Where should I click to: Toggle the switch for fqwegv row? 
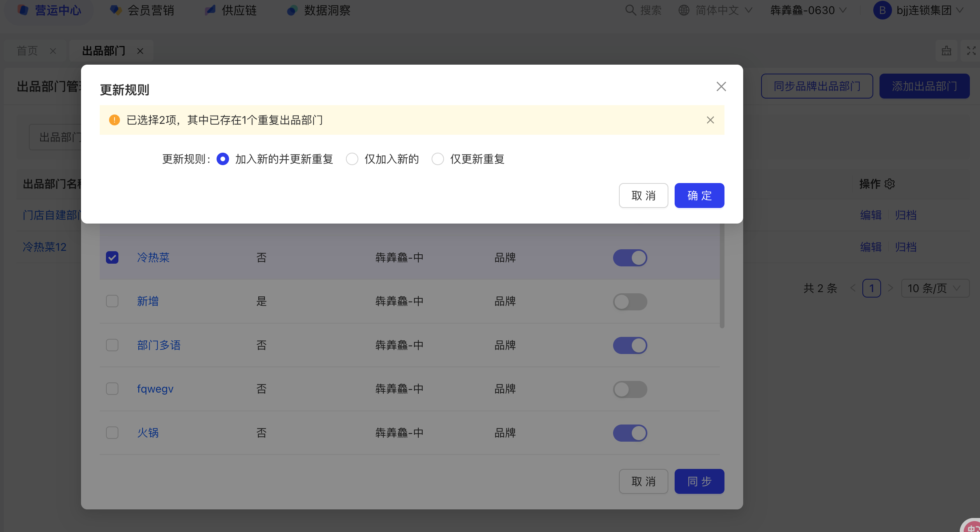click(630, 389)
